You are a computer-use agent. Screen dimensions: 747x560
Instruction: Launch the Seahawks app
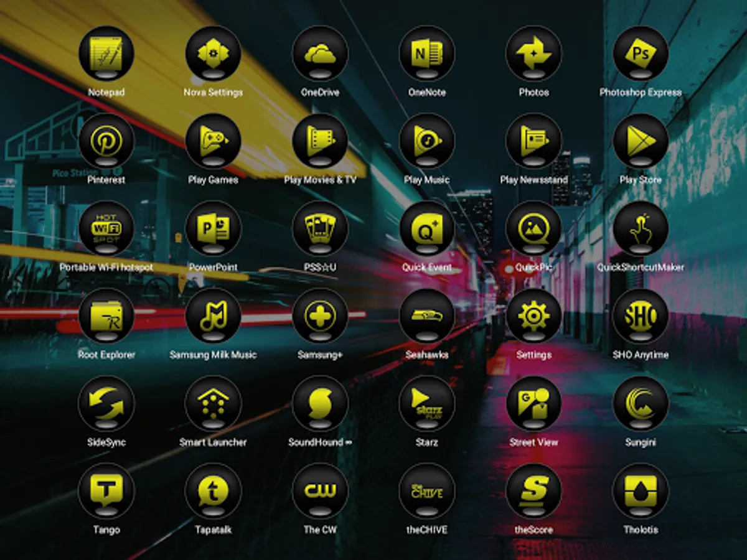tap(427, 316)
